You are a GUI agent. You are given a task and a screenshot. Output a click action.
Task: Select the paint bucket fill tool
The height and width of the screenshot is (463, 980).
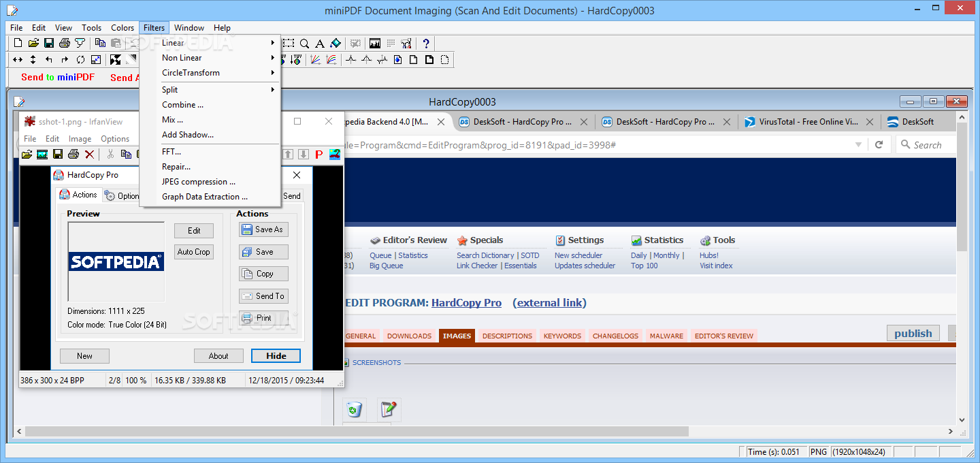click(x=335, y=43)
